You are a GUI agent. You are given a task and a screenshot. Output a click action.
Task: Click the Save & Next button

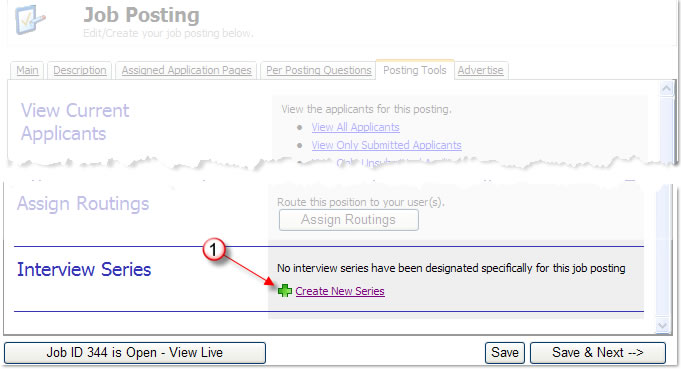pos(598,353)
